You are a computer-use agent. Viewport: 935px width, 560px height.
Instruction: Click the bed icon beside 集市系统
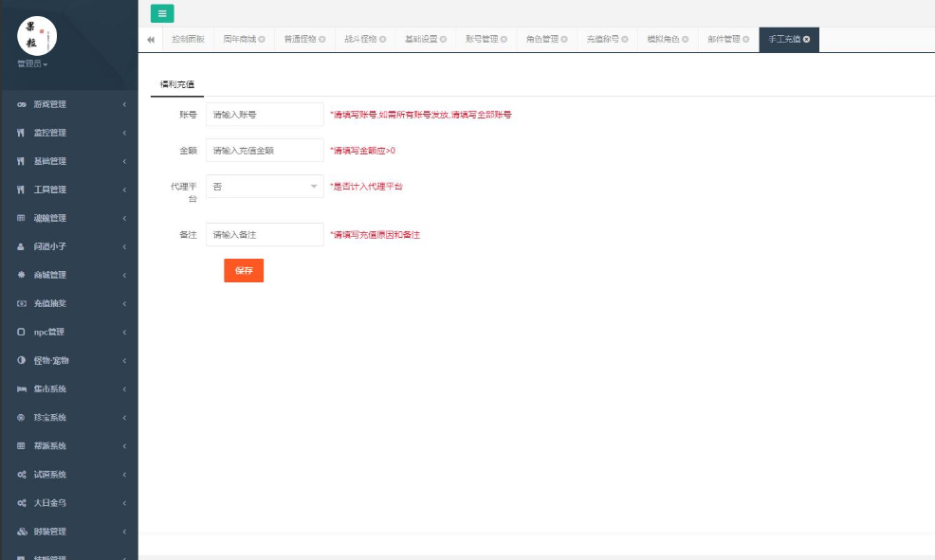pos(21,388)
